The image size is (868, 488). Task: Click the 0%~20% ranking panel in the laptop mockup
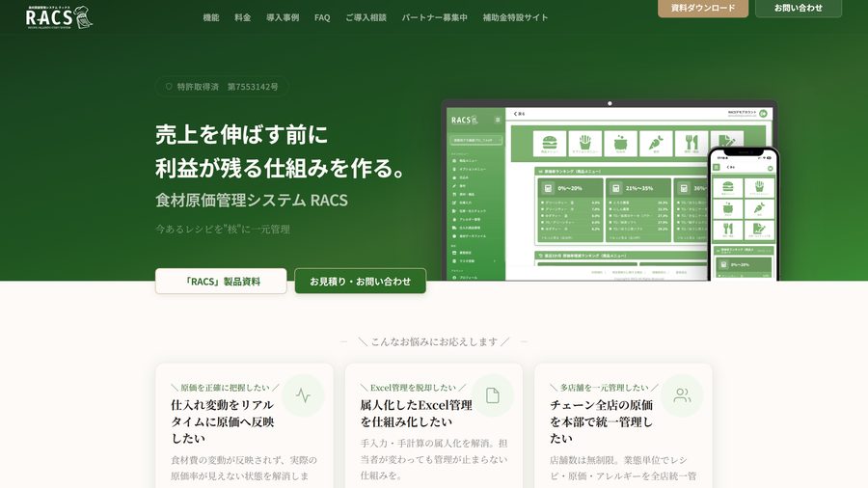tap(570, 209)
